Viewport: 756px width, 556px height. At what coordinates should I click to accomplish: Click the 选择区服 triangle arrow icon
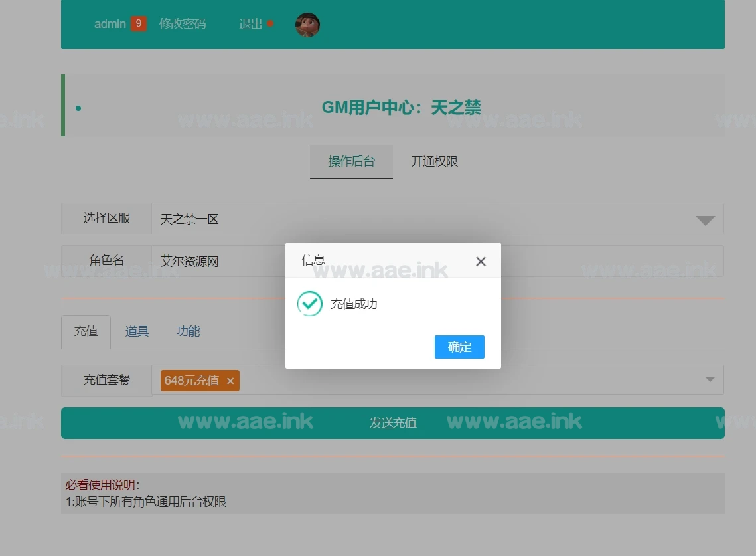pyautogui.click(x=705, y=220)
